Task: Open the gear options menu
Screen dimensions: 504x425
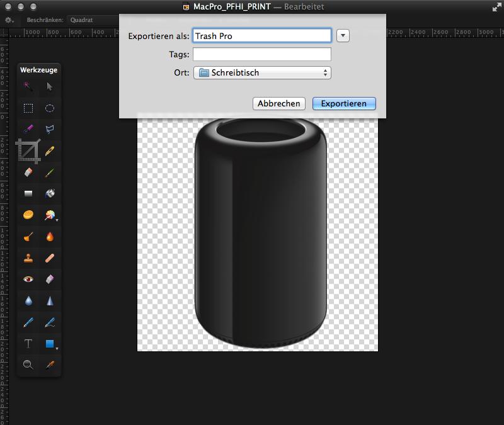Action: pyautogui.click(x=9, y=20)
